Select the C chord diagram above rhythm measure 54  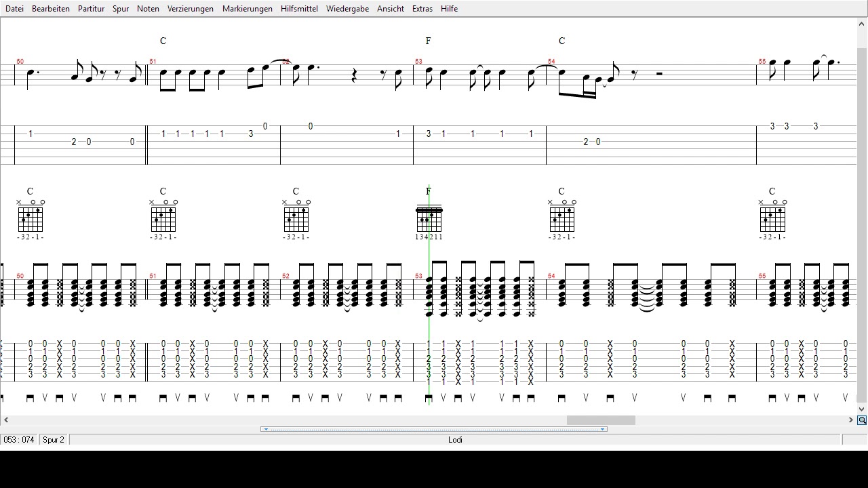point(561,219)
